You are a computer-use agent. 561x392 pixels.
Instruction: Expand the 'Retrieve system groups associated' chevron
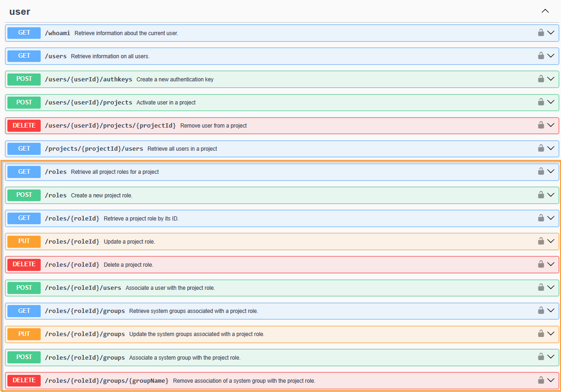tap(550, 311)
